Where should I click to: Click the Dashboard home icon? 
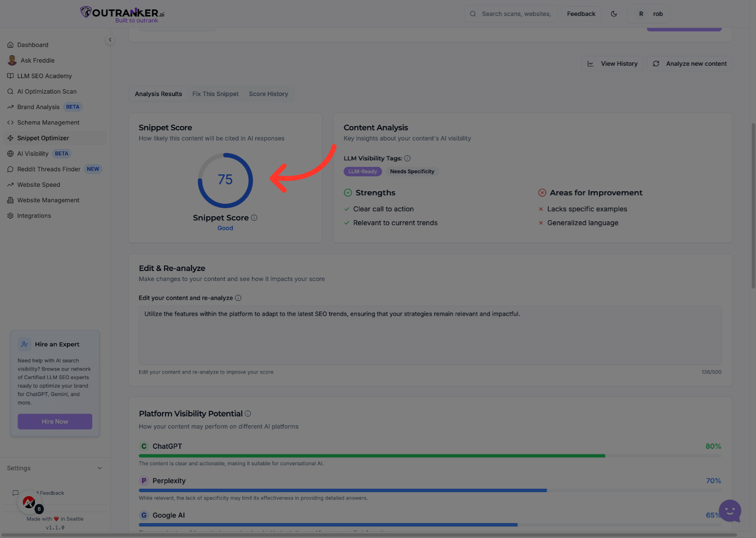click(10, 45)
